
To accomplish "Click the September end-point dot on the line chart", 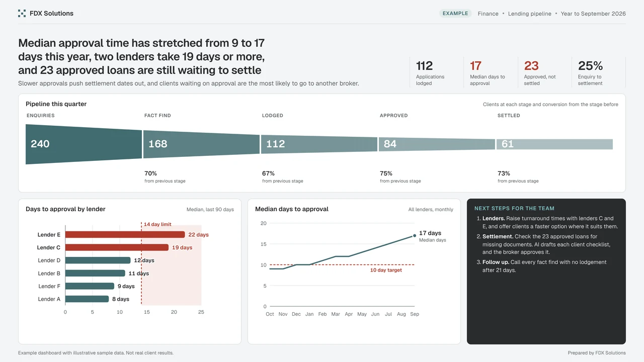I will [x=415, y=235].
